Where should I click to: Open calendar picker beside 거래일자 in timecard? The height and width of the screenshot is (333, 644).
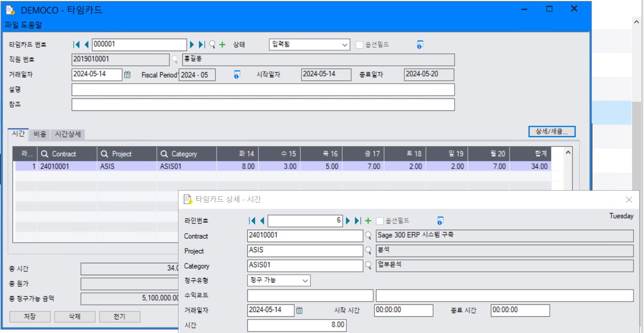[127, 75]
